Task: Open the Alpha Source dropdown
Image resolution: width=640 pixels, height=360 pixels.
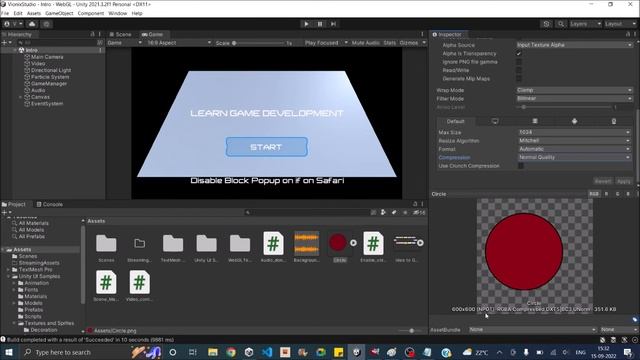Action: coord(574,45)
